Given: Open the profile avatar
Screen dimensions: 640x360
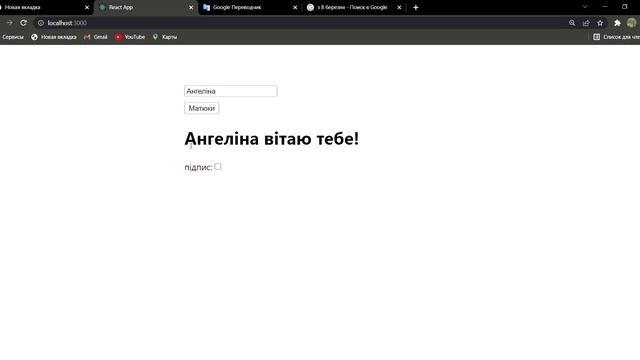Looking at the screenshot, I should click(x=631, y=23).
